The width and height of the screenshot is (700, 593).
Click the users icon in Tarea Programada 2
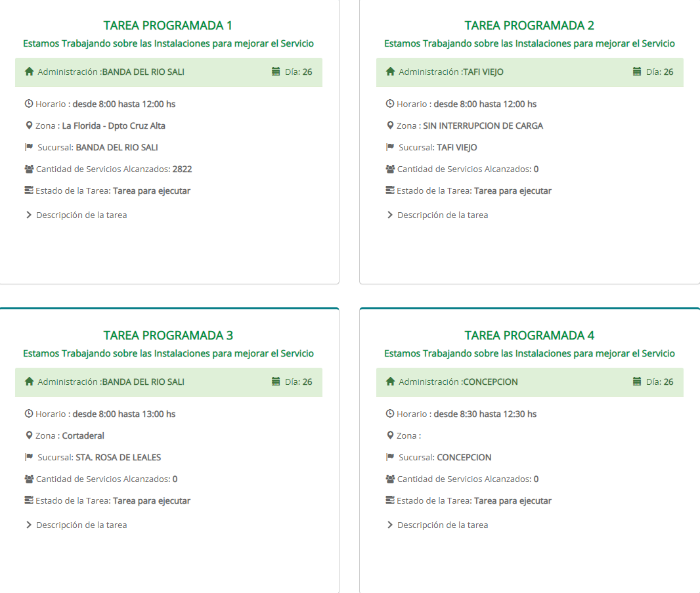coord(390,169)
